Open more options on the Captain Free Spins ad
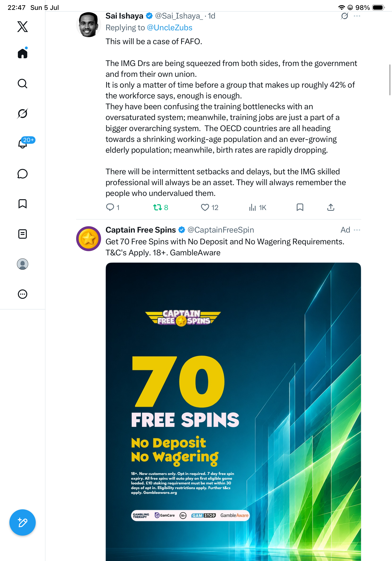Viewport: 392px width, 561px height. click(x=357, y=230)
